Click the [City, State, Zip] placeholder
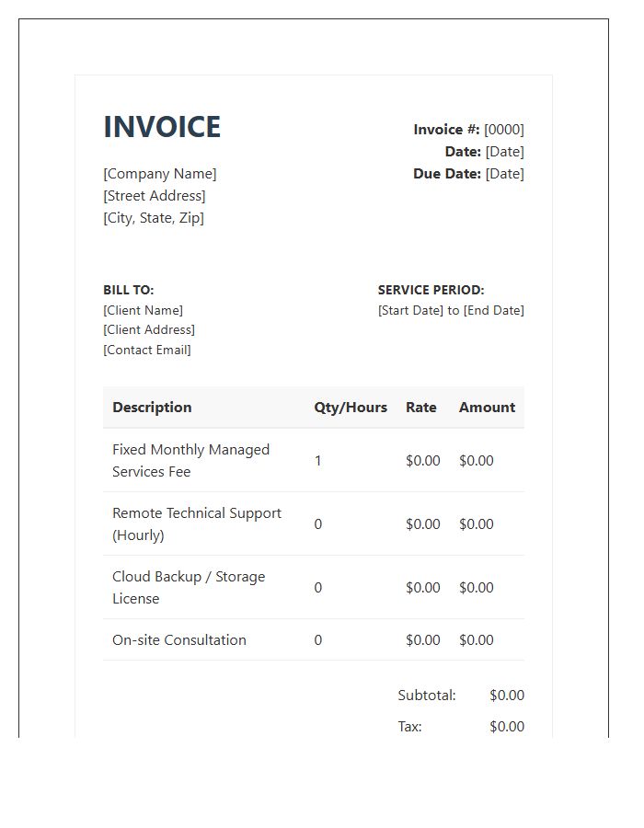This screenshot has height=828, width=644. [x=154, y=218]
